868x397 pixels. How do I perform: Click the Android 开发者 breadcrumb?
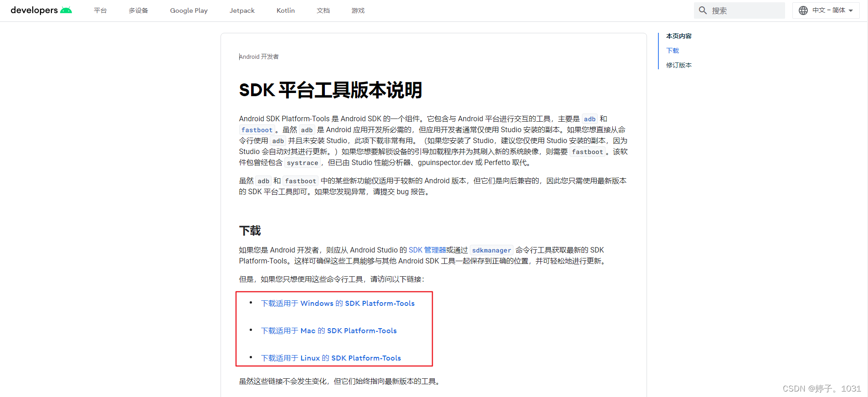point(259,57)
